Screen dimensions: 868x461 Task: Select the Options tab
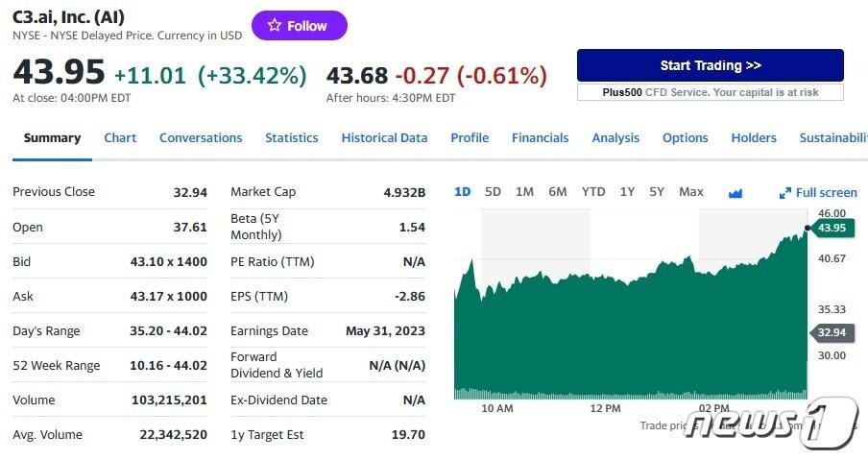click(x=685, y=138)
